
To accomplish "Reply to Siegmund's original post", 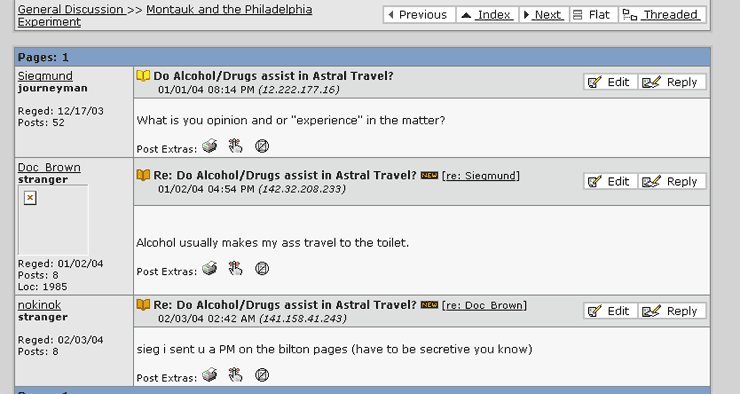I will point(673,82).
